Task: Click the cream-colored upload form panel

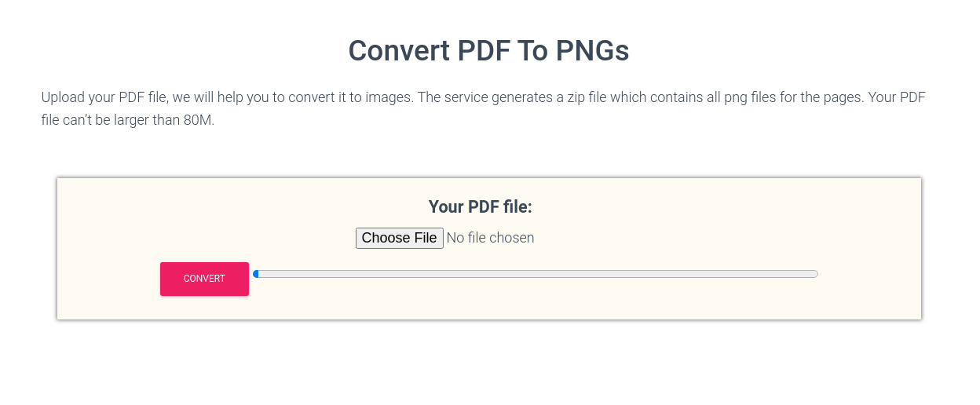Action: pyautogui.click(x=489, y=249)
